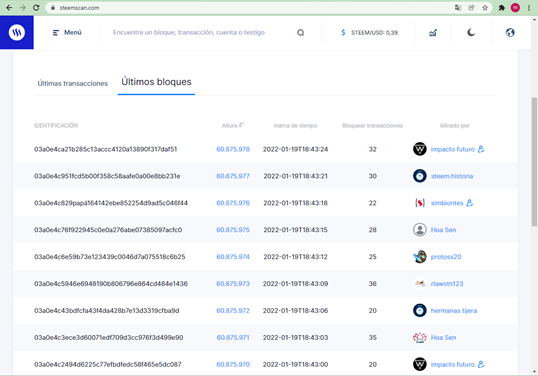Open block height 60.875.977
The height and width of the screenshot is (376, 538).
point(233,176)
